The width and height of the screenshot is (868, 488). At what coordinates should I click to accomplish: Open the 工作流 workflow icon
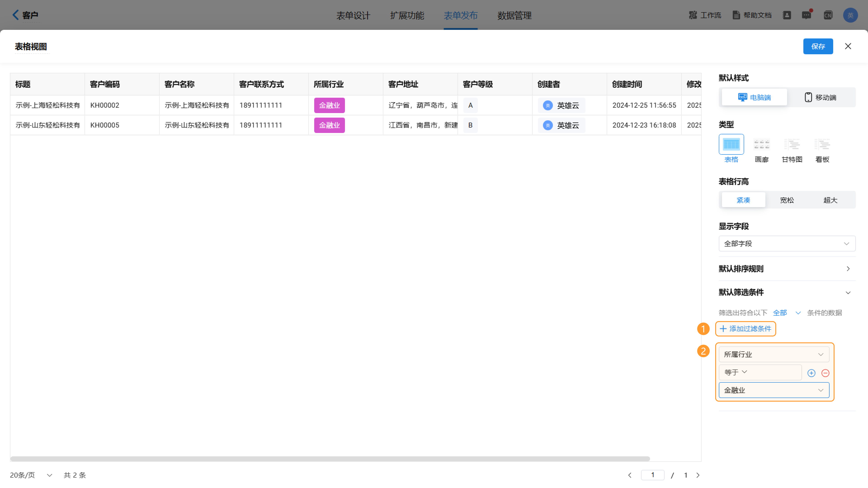click(x=693, y=15)
